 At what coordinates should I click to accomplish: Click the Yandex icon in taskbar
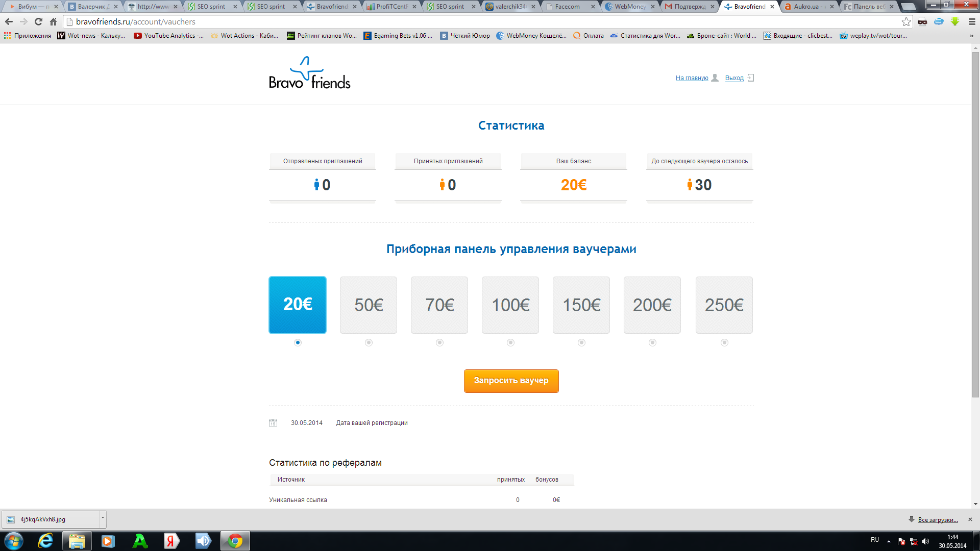[171, 541]
